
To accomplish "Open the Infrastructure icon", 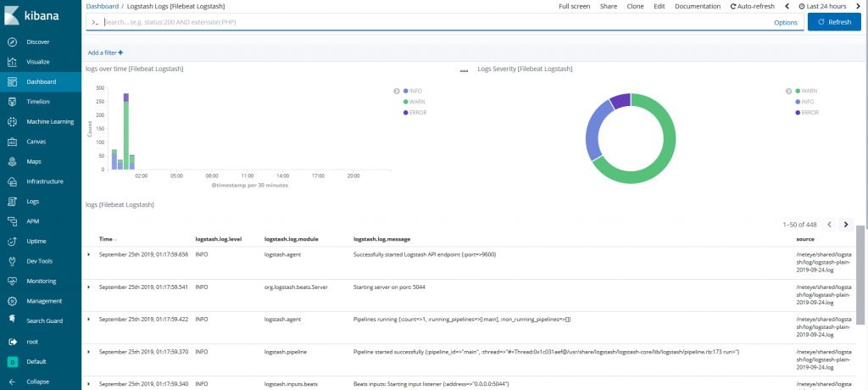I will click(12, 181).
